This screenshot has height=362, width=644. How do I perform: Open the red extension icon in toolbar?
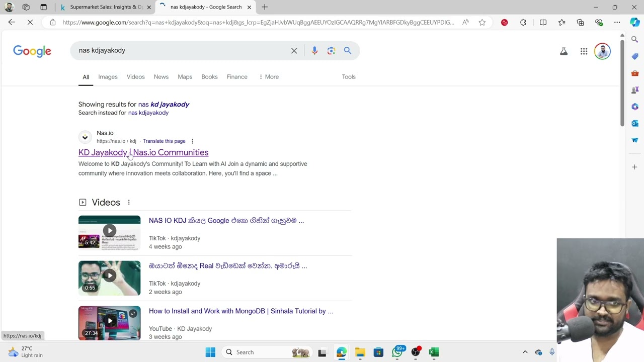(505, 22)
